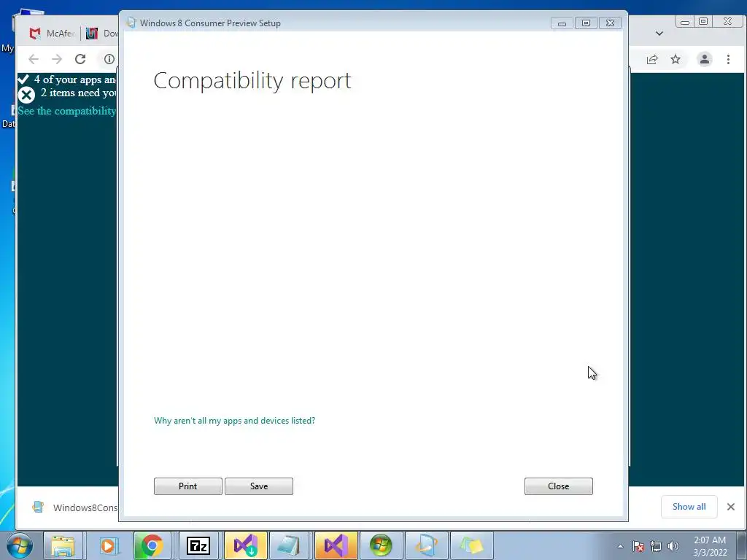The image size is (747, 560).
Task: Open the sticky-notes-like taskbar icon
Action: pyautogui.click(x=472, y=545)
